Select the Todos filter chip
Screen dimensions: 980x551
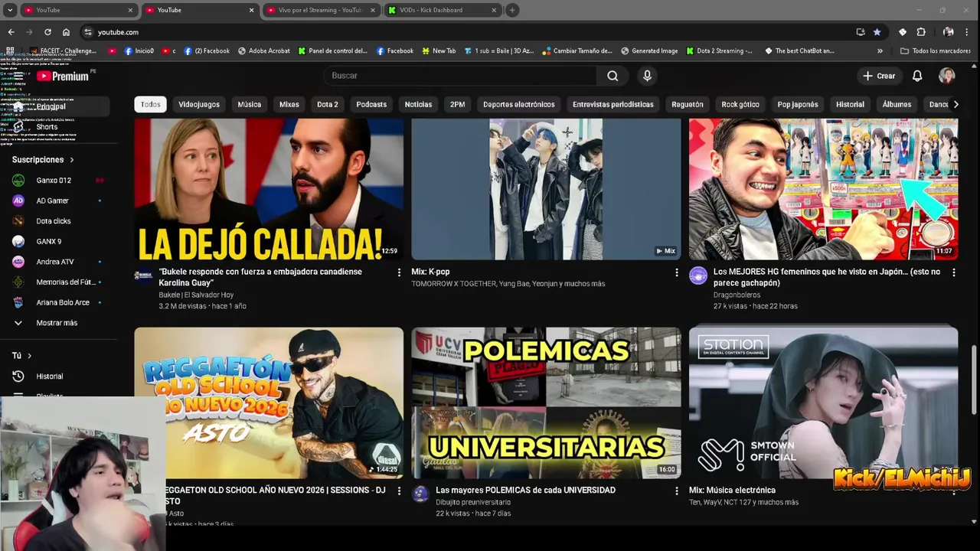tap(151, 104)
